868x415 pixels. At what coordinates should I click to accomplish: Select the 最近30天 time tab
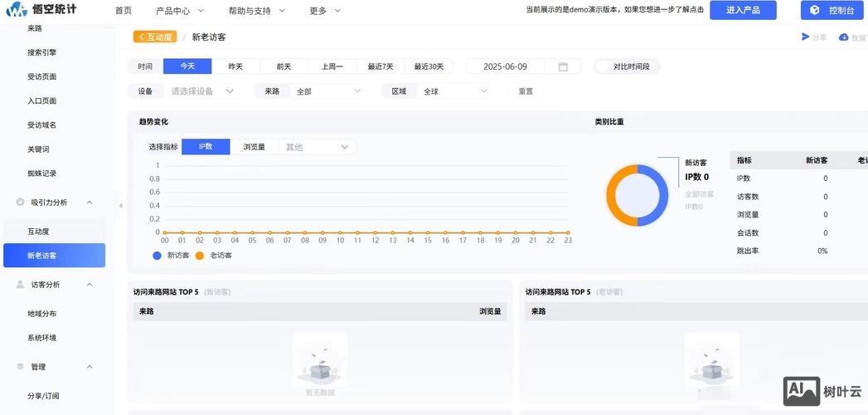pyautogui.click(x=429, y=66)
